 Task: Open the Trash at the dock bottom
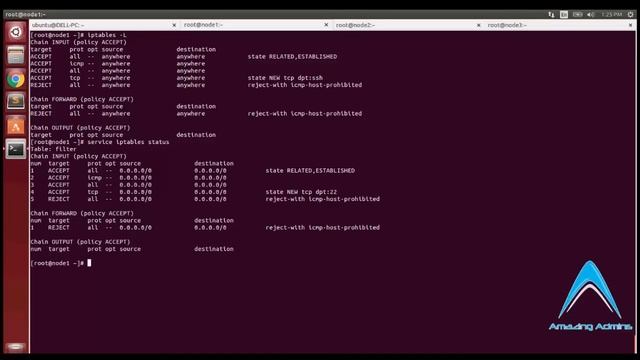click(16, 347)
